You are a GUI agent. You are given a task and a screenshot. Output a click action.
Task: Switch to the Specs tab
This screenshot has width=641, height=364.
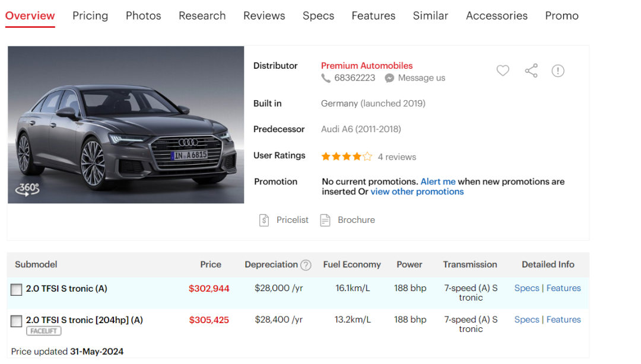pos(319,16)
